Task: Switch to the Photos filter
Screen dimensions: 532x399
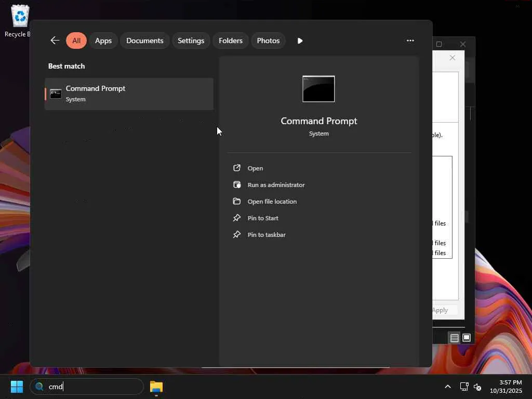Action: pos(268,41)
